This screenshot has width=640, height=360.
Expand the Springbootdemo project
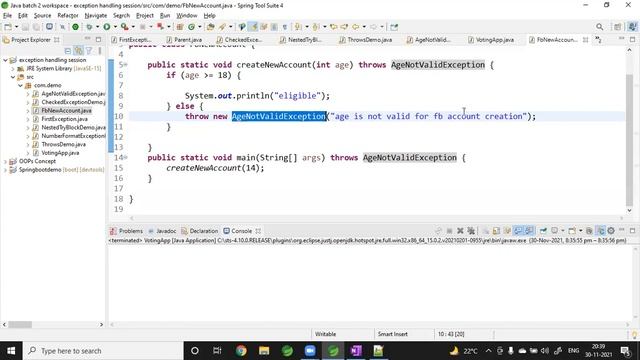[5, 170]
